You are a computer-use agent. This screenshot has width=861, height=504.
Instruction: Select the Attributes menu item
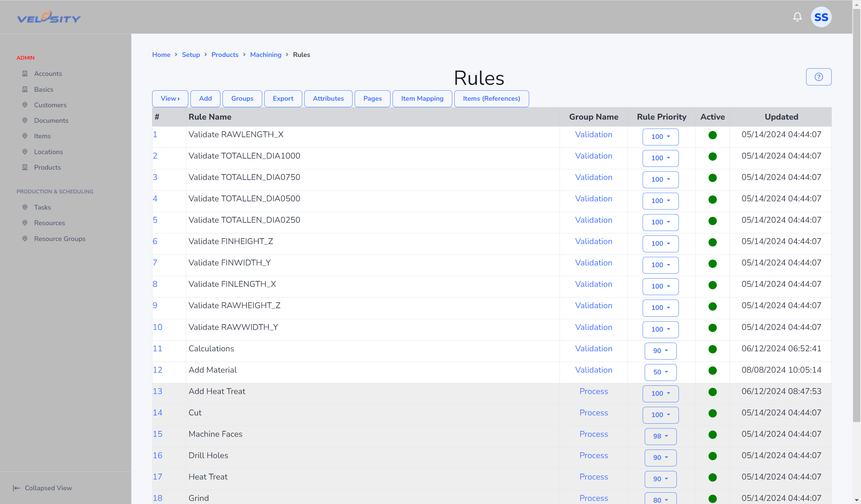point(328,98)
